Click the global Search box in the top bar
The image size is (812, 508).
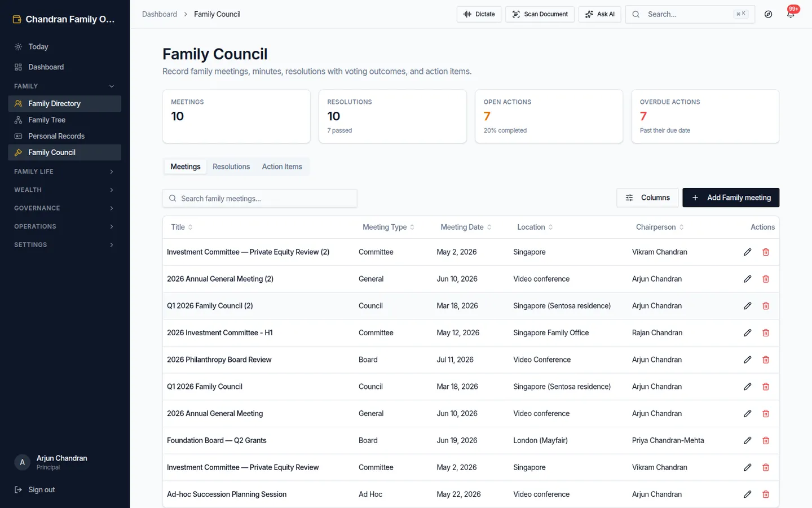[690, 14]
